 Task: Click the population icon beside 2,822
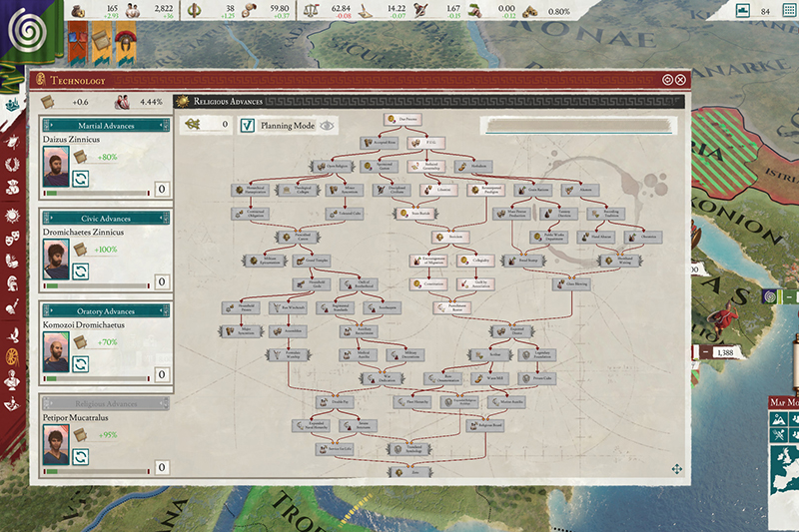133,10
